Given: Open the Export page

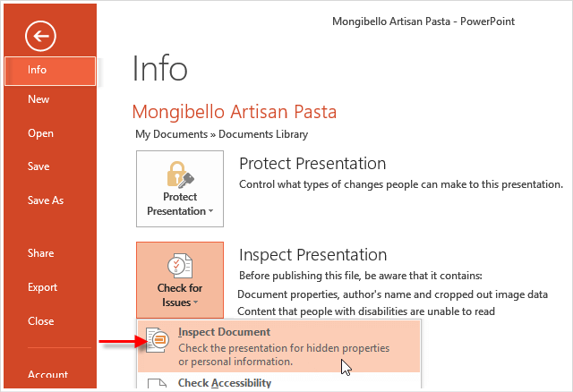Looking at the screenshot, I should pyautogui.click(x=42, y=287).
